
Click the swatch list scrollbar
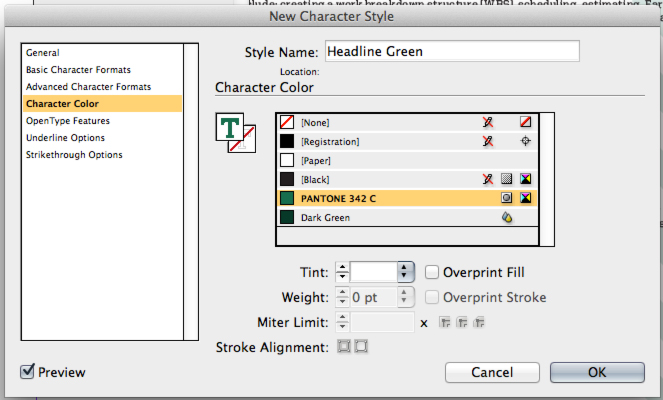[547, 179]
